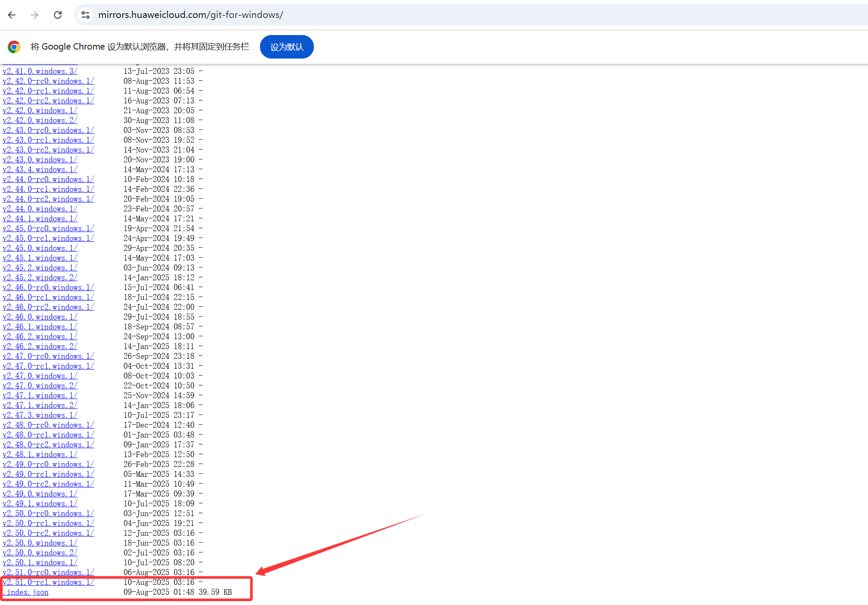Click the browser forward arrow
The width and height of the screenshot is (868, 605).
35,15
